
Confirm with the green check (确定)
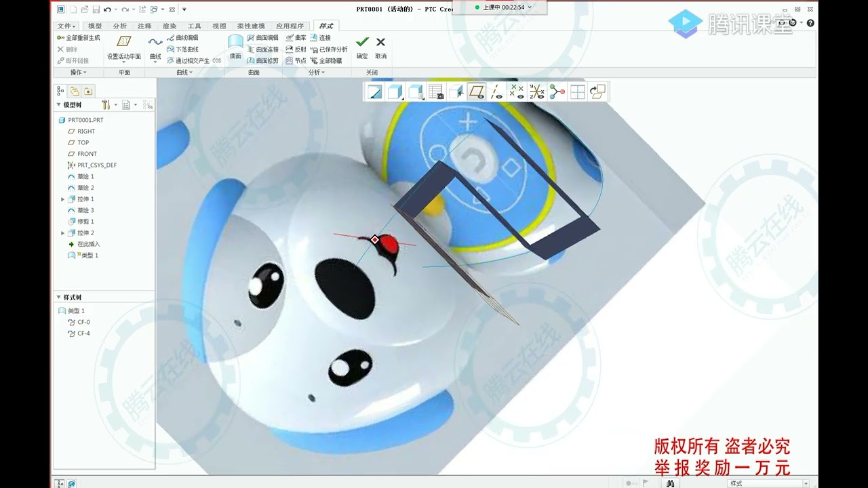(x=362, y=46)
